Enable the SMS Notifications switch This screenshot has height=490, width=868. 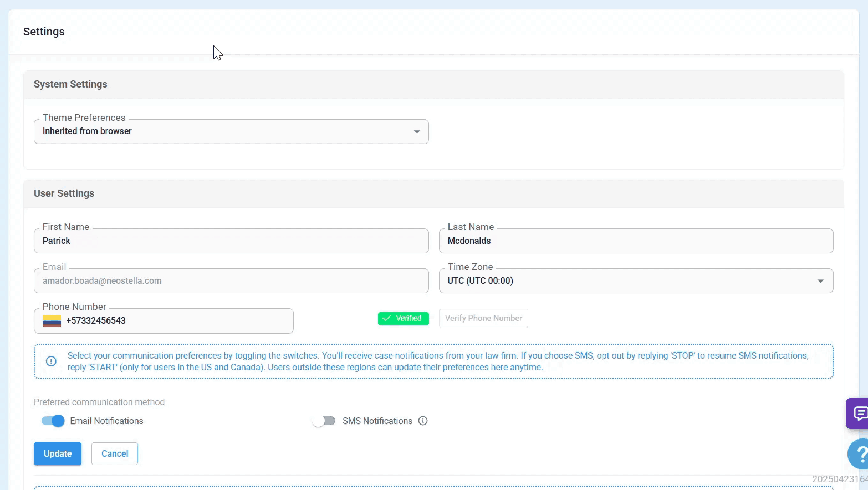tap(324, 421)
